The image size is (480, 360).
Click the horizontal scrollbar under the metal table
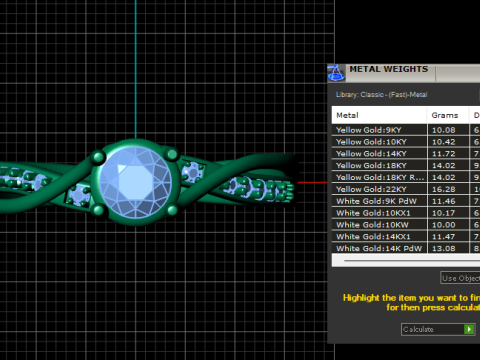coord(406,260)
